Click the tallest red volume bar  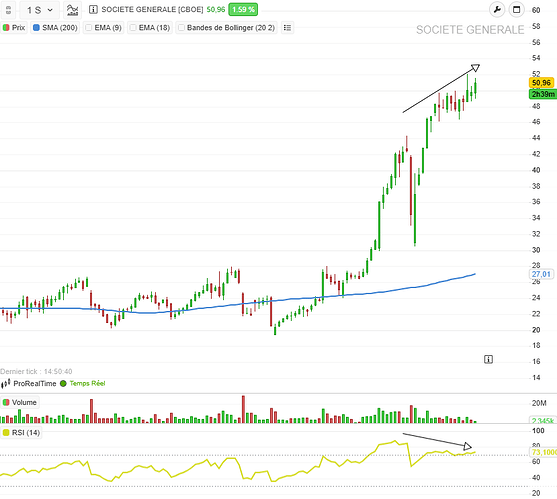(x=243, y=409)
